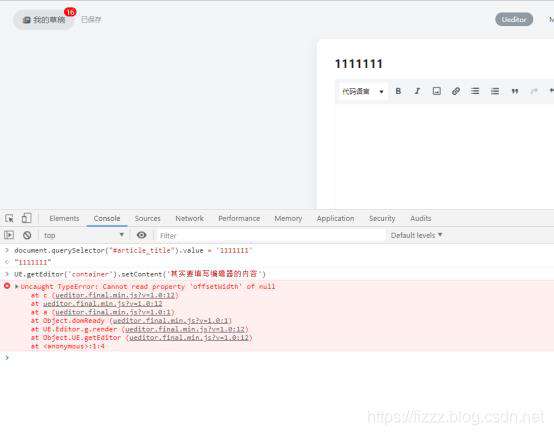The width and height of the screenshot is (554, 435).
Task: Open the Security tab
Action: (x=382, y=218)
